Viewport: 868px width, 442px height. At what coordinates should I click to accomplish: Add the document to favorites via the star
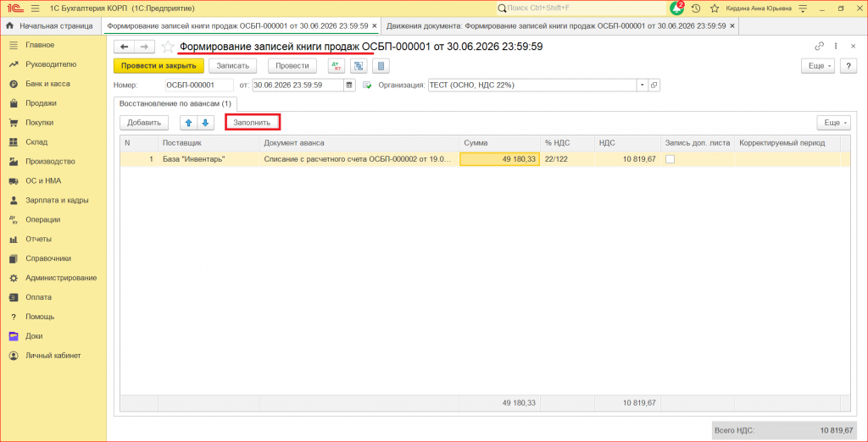click(168, 47)
